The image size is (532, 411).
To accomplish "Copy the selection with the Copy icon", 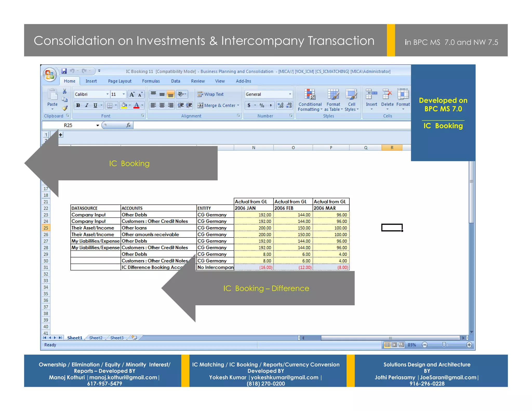I will (65, 100).
